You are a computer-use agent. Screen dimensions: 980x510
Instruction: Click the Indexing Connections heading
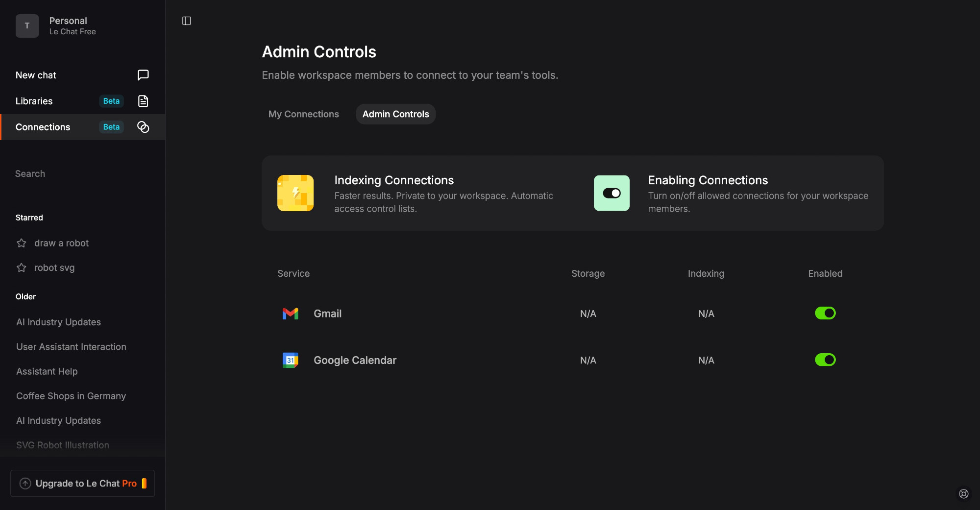(394, 180)
